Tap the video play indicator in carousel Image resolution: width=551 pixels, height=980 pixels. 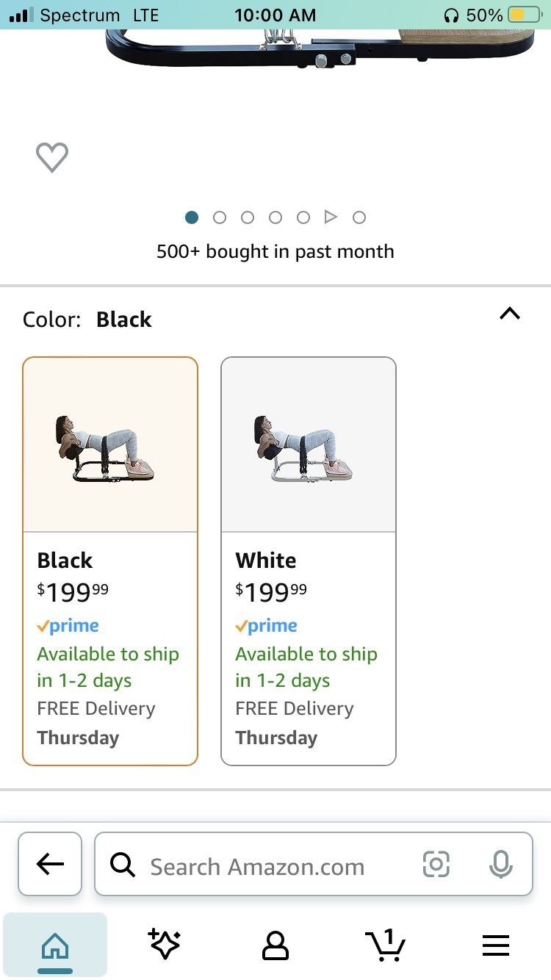click(331, 217)
